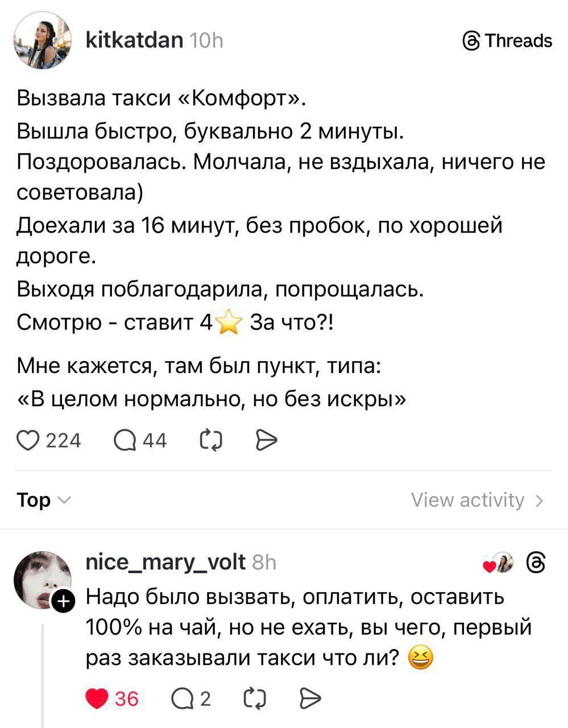
Task: Like the kitkatdan post with heart icon
Action: (29, 440)
